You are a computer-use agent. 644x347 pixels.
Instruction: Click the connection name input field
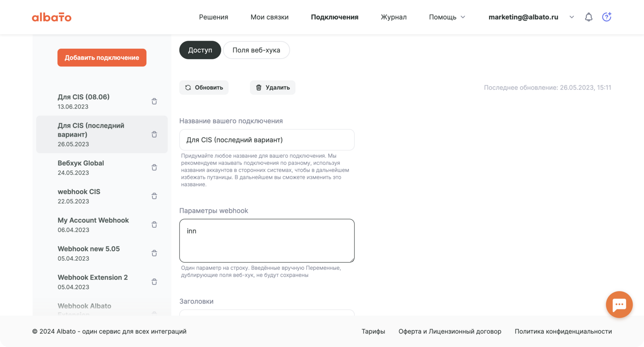click(266, 140)
